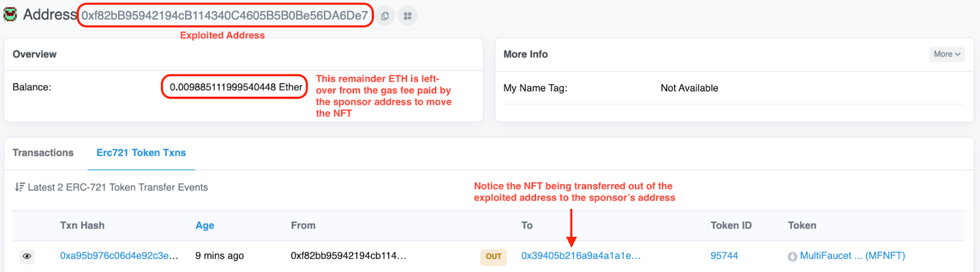The height and width of the screenshot is (272, 980).
Task: Open transaction hash 0xa95b976c06d4e92c3e
Action: (119, 255)
